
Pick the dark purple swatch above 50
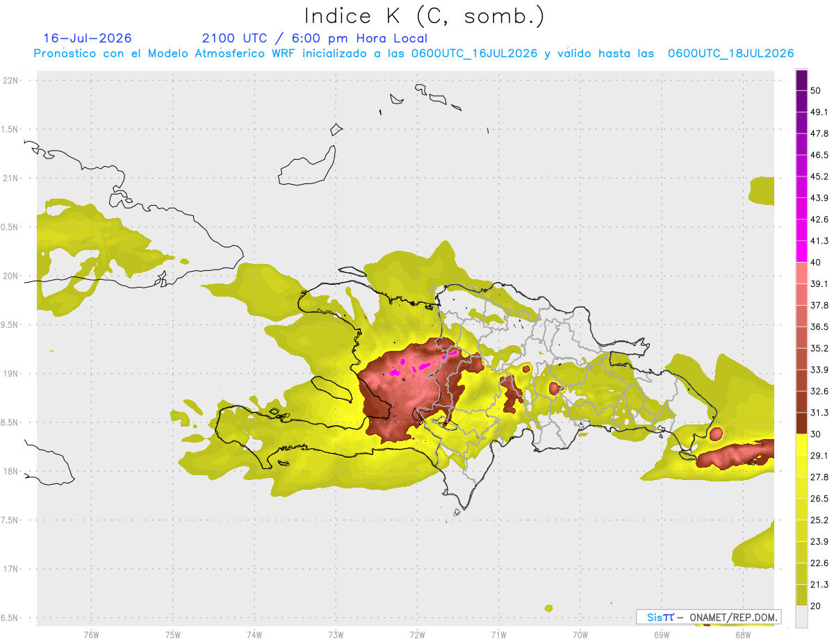pos(801,80)
